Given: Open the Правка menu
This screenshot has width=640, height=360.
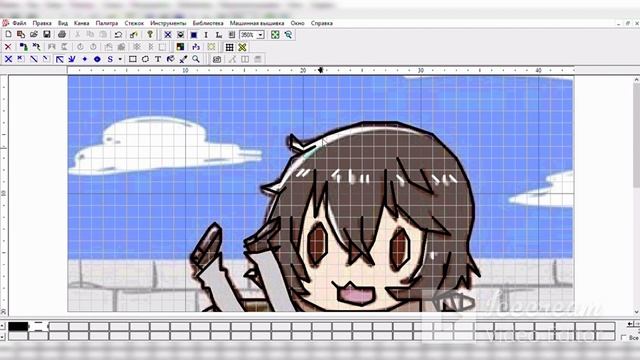Looking at the screenshot, I should [x=42, y=23].
